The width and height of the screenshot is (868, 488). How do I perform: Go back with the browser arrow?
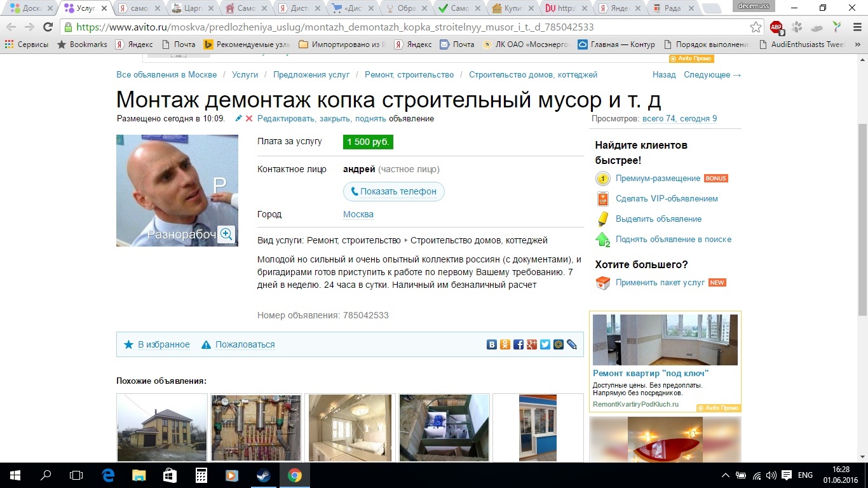(11, 27)
